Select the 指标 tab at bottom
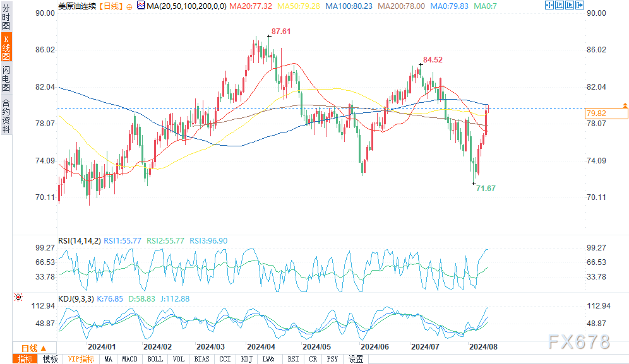 (x=25, y=359)
